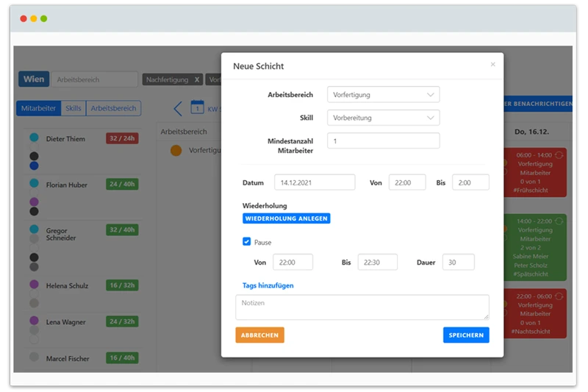Click the repeat icon on the Spätschicht shift
The image size is (588, 392).
(x=561, y=221)
